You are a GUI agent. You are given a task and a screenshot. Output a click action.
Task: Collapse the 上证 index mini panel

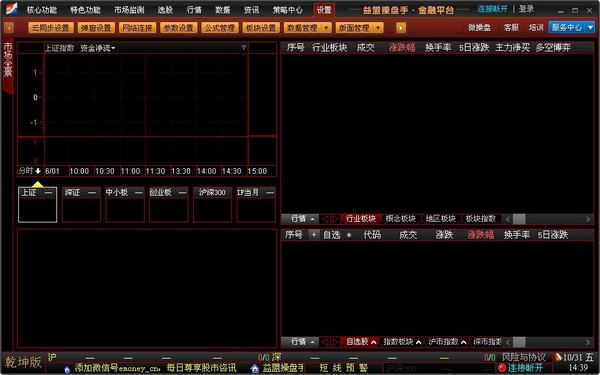(x=49, y=193)
